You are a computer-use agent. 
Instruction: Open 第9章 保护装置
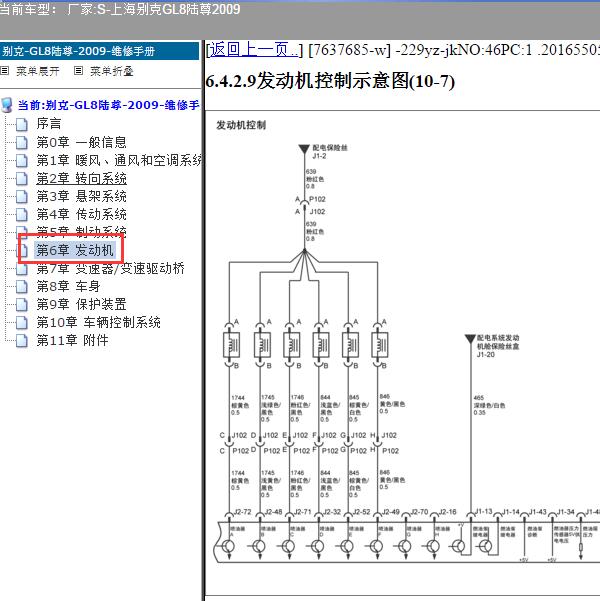[81, 304]
